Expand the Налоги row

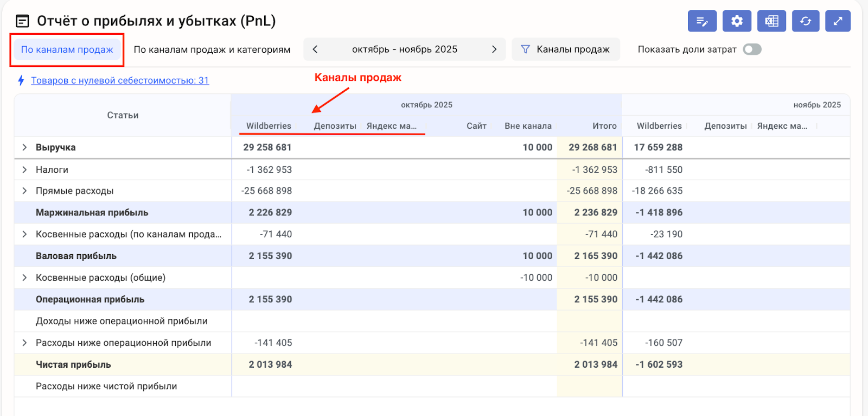tap(24, 169)
